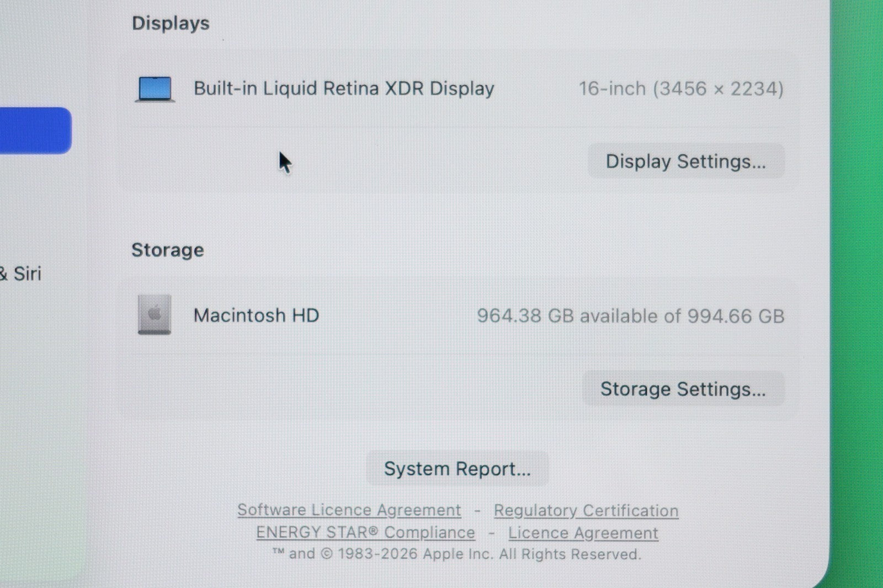Viewport: 883px width, 588px height.
Task: Click the blue highlighted sidebar item
Action: click(35, 130)
